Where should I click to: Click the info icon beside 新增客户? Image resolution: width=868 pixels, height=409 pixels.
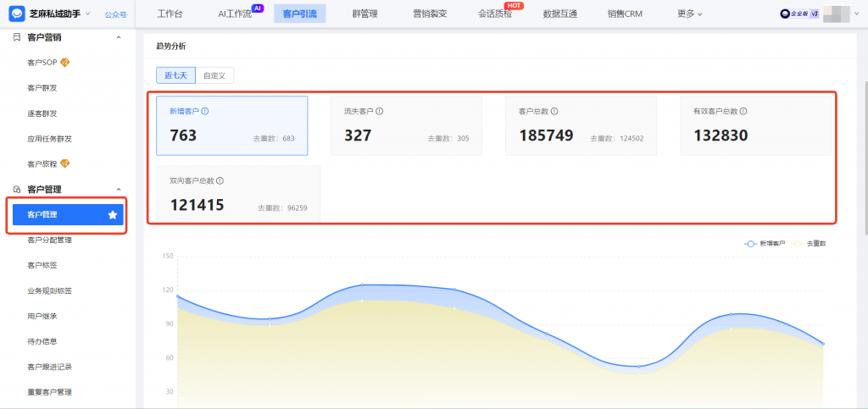[205, 111]
